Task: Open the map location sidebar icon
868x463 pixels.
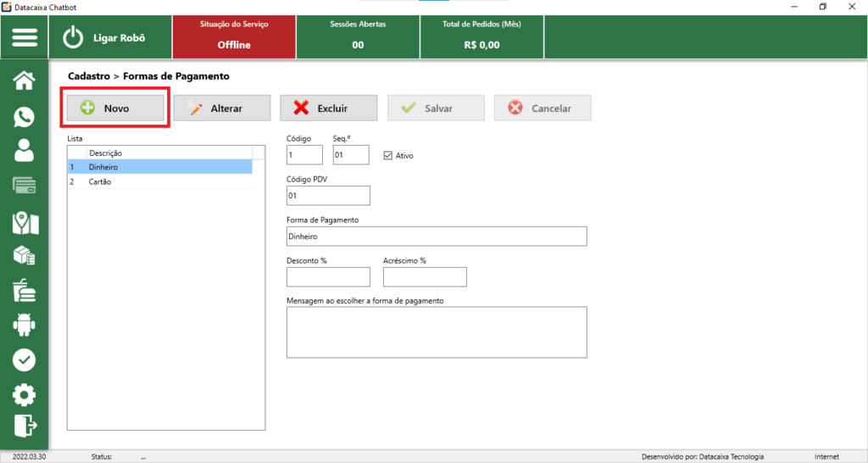Action: [25, 223]
